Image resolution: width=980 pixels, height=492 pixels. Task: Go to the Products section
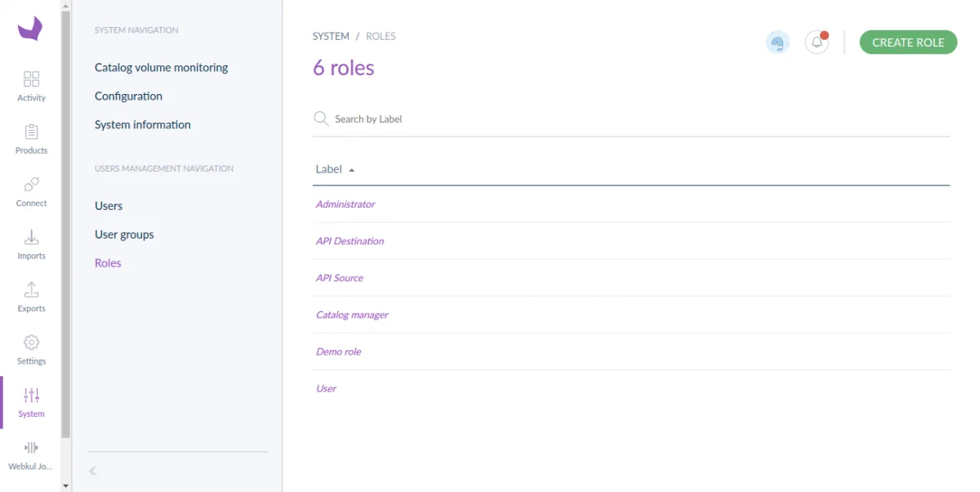point(31,139)
